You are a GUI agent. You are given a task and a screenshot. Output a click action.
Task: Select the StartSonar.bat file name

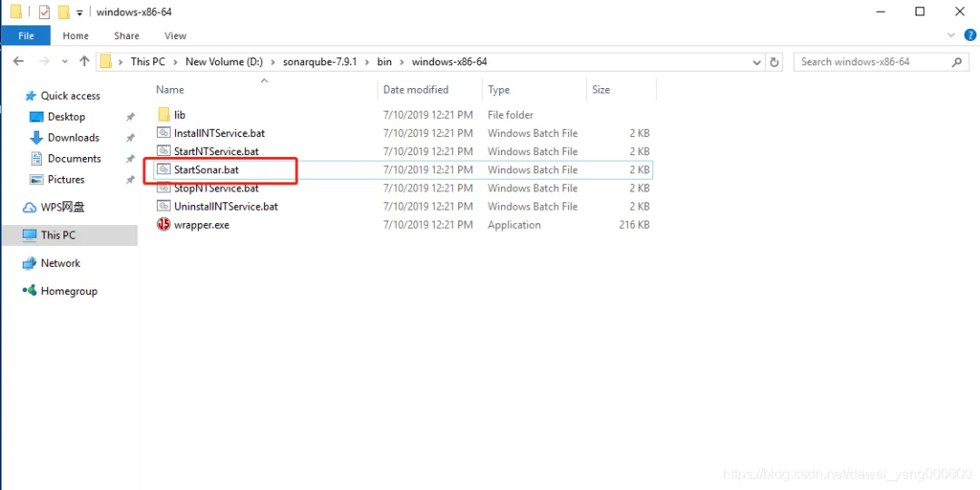pyautogui.click(x=206, y=170)
